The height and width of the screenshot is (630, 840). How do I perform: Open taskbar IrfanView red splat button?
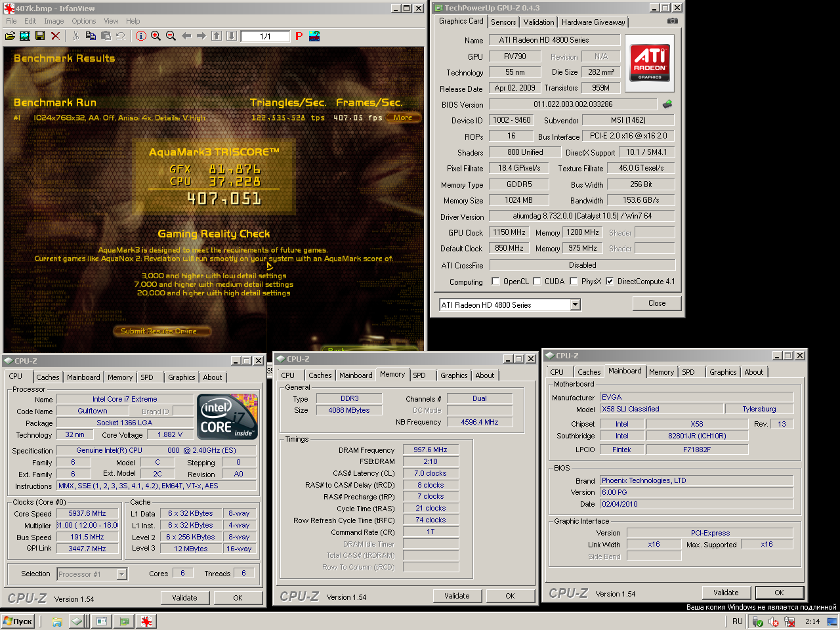146,621
